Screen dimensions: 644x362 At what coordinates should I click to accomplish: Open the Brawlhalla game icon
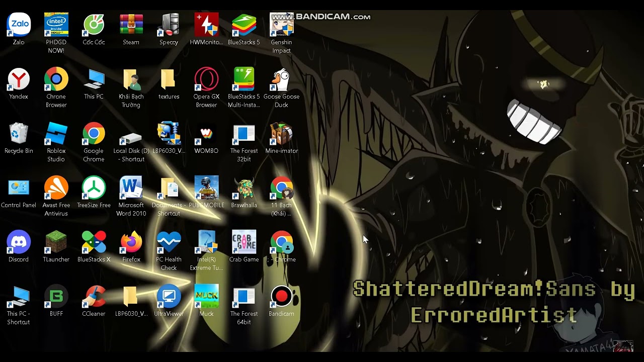tap(244, 188)
